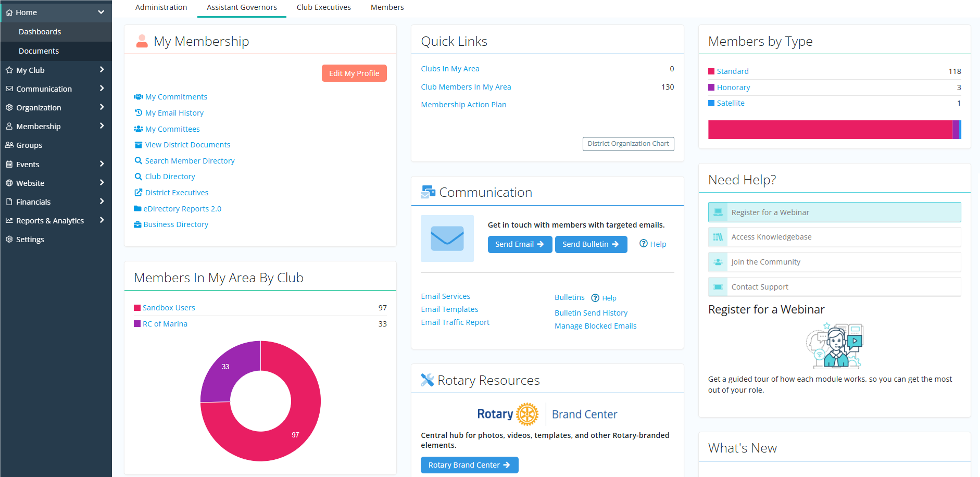Expand the Communication submenu arrow
This screenshot has width=980, height=477.
pos(102,89)
